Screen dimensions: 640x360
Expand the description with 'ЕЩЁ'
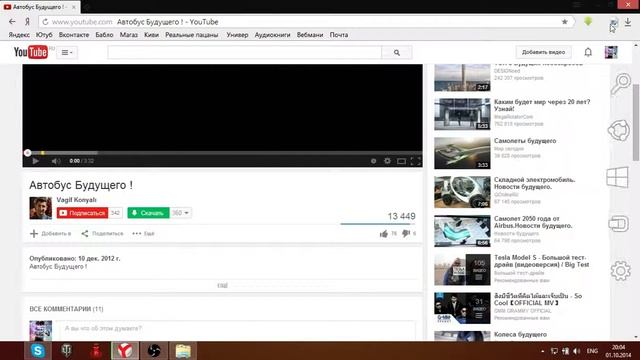[222, 285]
